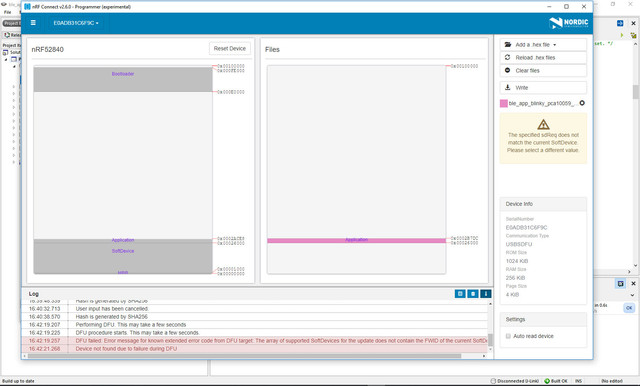The height and width of the screenshot is (386, 640).
Task: Click the background IDE editor vertical scrollbar
Action: 636,92
